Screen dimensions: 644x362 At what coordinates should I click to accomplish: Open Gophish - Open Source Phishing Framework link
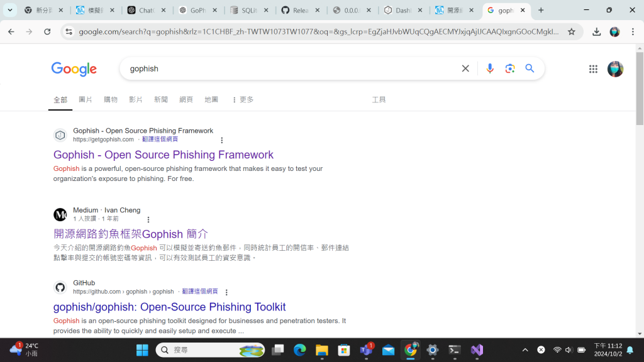tap(164, 155)
